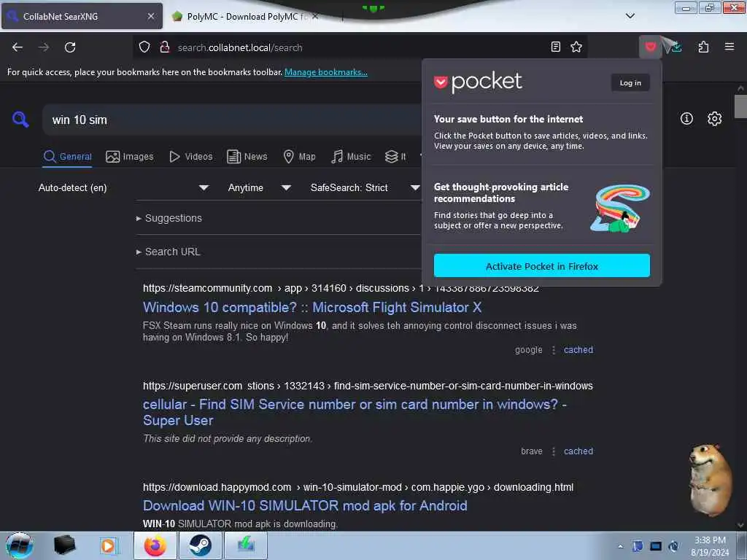Switch to the IT search category
This screenshot has width=747, height=560.
tap(395, 157)
